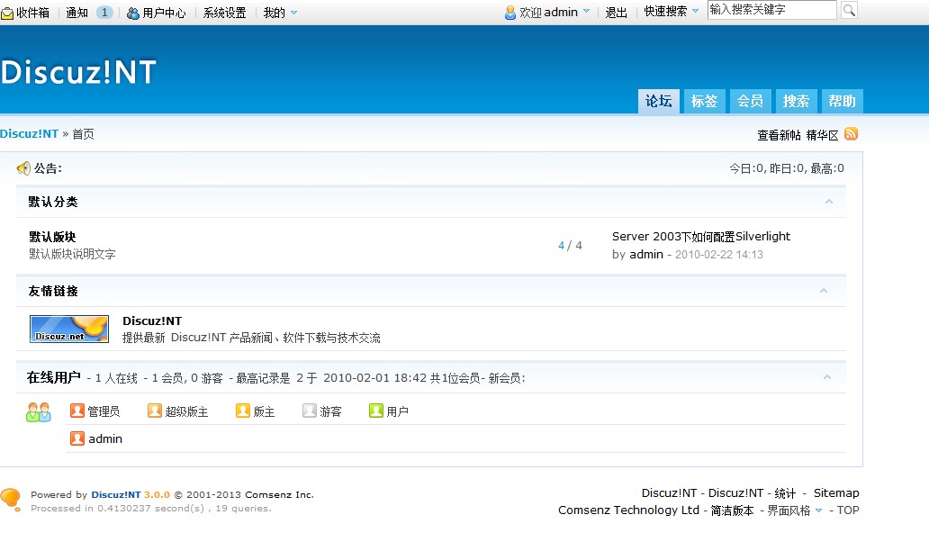Image resolution: width=929 pixels, height=560 pixels.
Task: Click the Discuz.net friend link thumbnail
Action: point(69,329)
